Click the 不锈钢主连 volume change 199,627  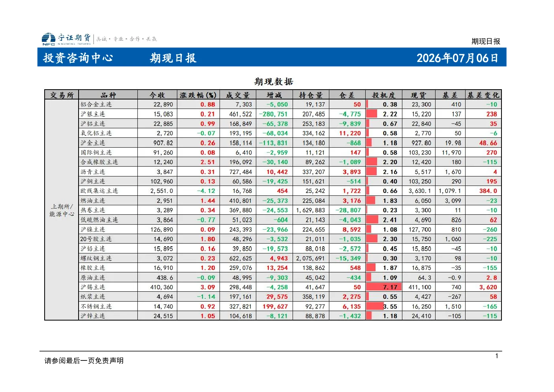point(275,306)
